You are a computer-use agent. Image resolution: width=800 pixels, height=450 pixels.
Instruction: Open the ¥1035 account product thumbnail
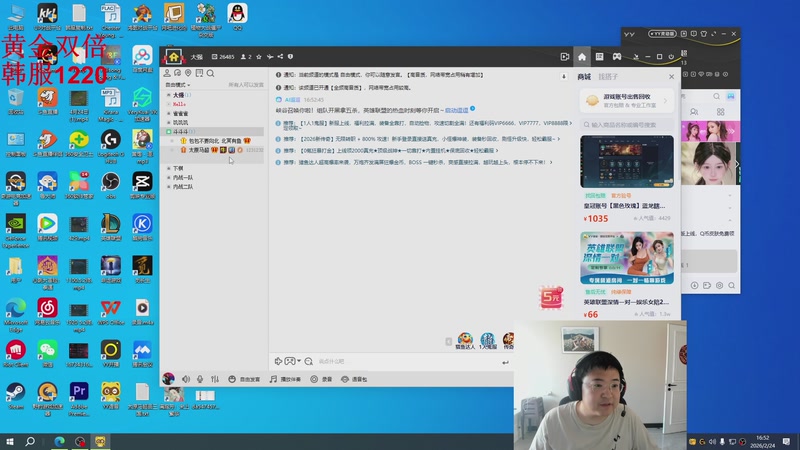[x=627, y=161]
